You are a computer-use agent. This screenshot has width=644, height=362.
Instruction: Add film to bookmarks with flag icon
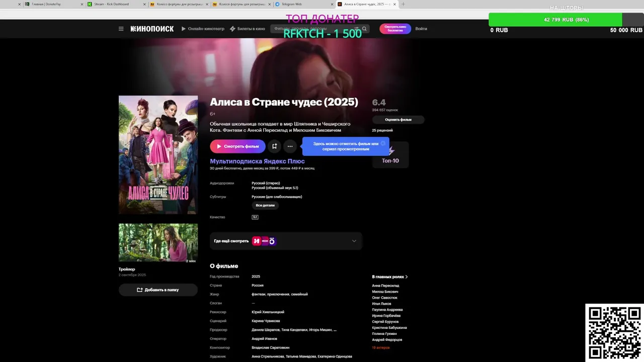pyautogui.click(x=274, y=146)
